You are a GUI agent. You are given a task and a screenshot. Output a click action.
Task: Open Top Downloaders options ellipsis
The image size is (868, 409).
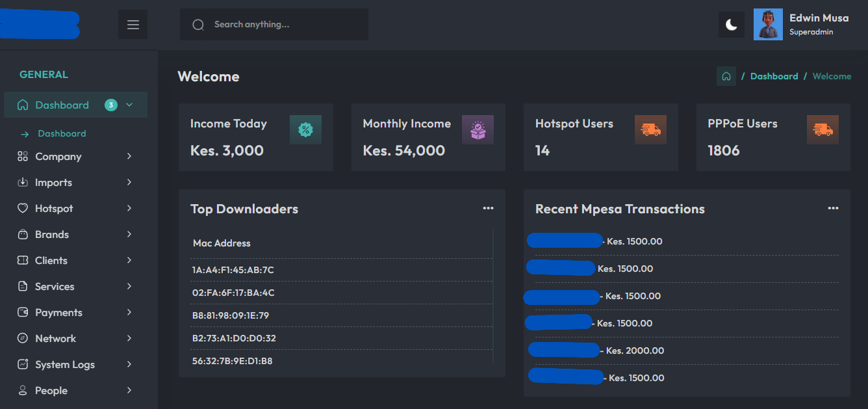coord(488,208)
